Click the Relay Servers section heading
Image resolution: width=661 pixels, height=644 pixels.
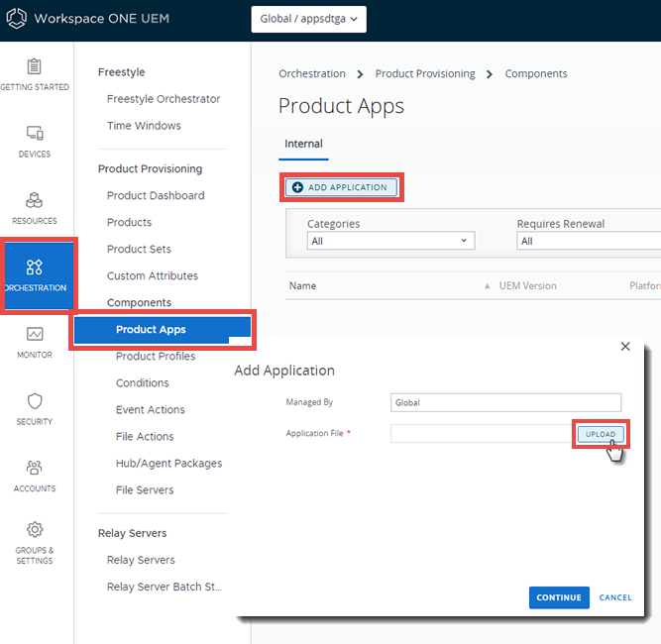(x=133, y=533)
